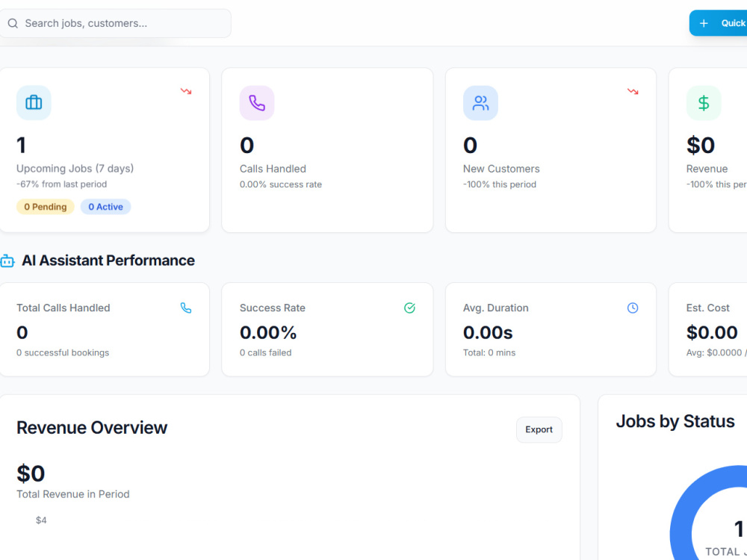747x560 pixels.
Task: Click the search magnifier icon
Action: [13, 23]
